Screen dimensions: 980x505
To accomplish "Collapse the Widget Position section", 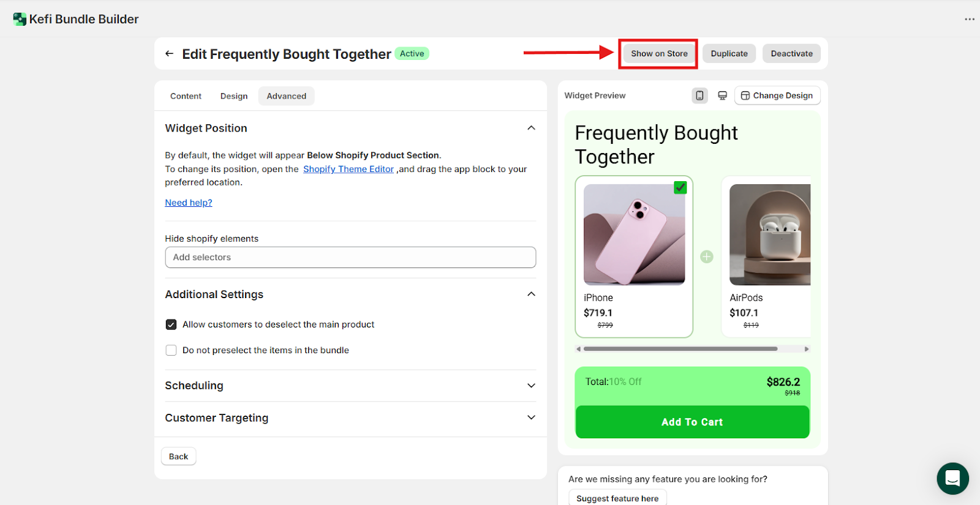I will [x=531, y=128].
